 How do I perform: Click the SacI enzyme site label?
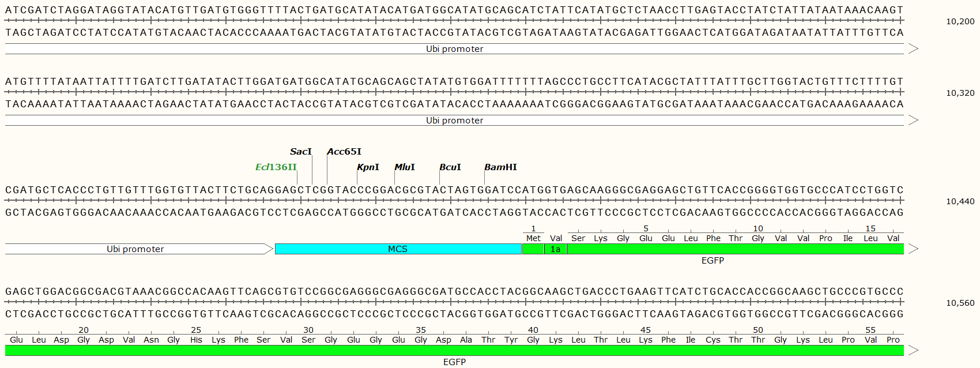click(300, 152)
